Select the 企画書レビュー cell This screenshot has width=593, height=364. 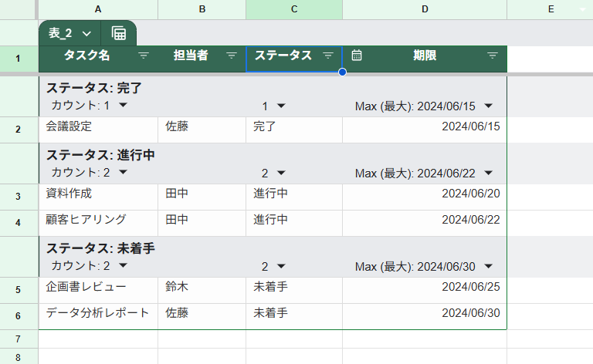coord(98,290)
